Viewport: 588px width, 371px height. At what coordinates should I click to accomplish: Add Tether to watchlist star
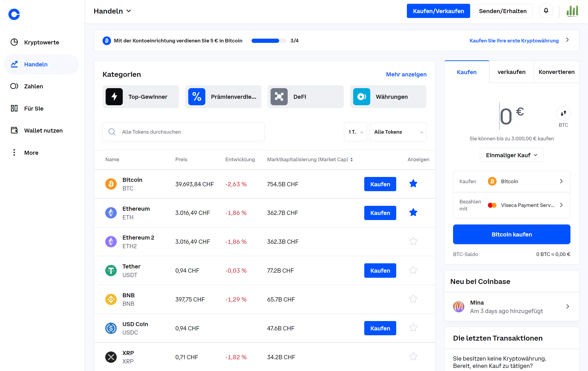point(413,270)
